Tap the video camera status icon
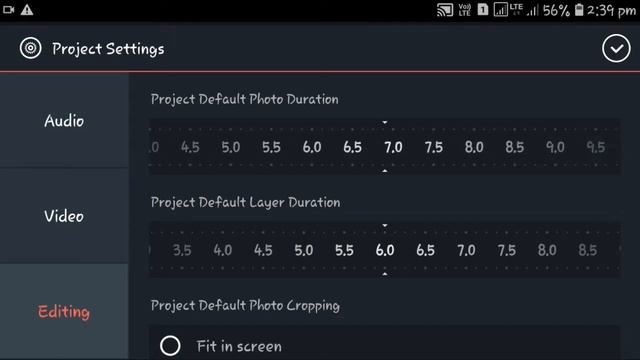 point(9,9)
